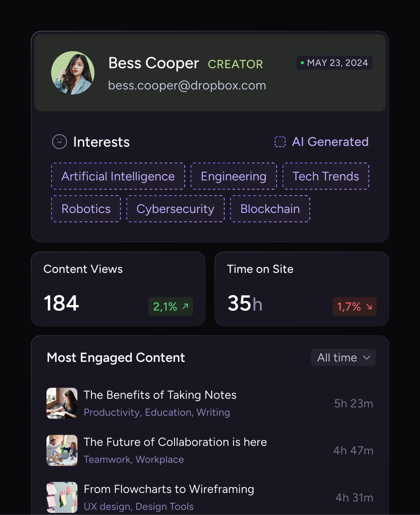The height and width of the screenshot is (515, 420).
Task: Open The Benefits of Taking Notes article
Action: [x=160, y=395]
